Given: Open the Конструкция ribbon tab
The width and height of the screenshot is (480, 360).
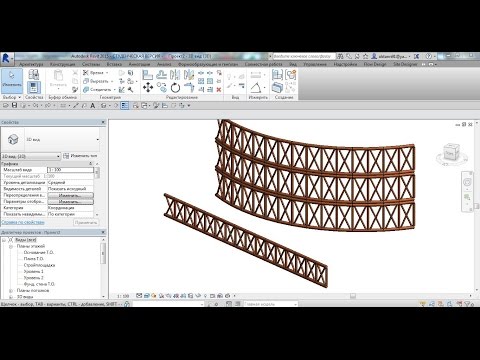Looking at the screenshot, I should click(x=63, y=64).
